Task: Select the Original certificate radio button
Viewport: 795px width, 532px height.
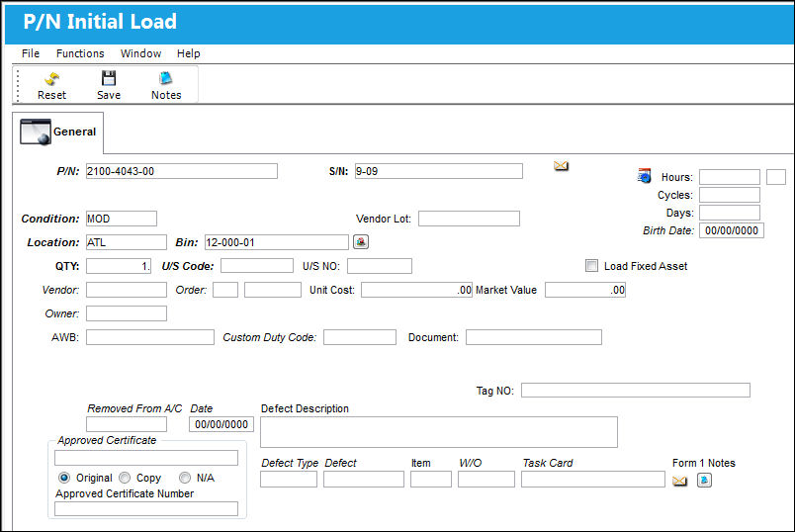Action: click(x=64, y=478)
